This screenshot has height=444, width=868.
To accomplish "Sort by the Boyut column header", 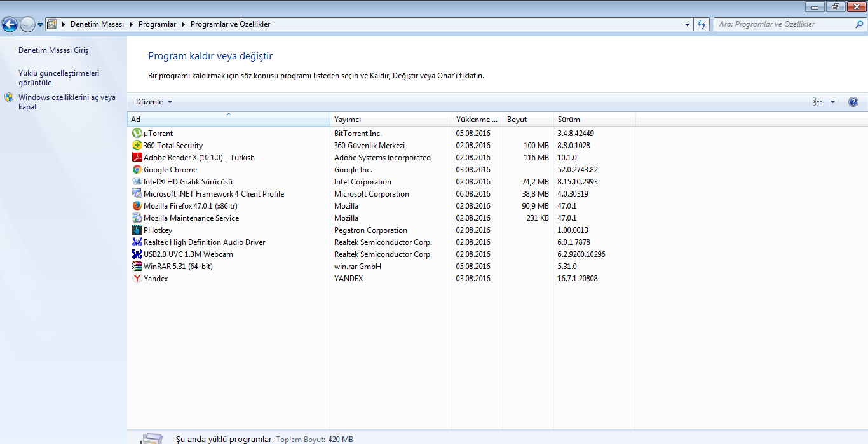I will pyautogui.click(x=529, y=120).
